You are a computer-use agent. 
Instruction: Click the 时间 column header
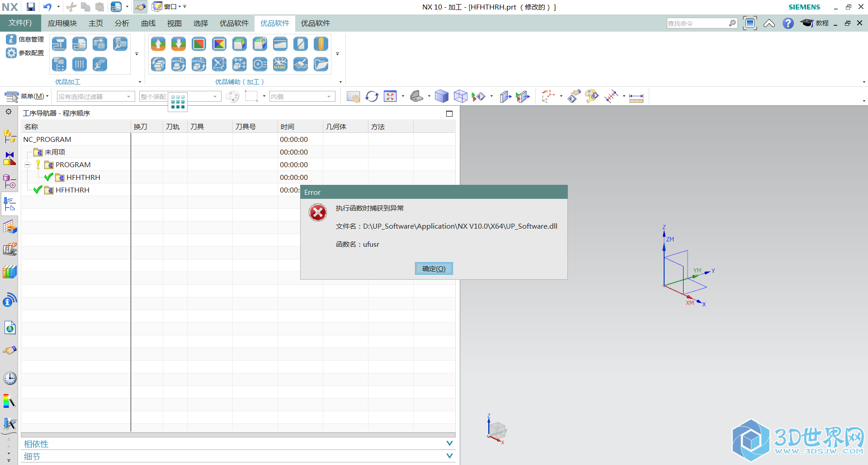coord(300,127)
